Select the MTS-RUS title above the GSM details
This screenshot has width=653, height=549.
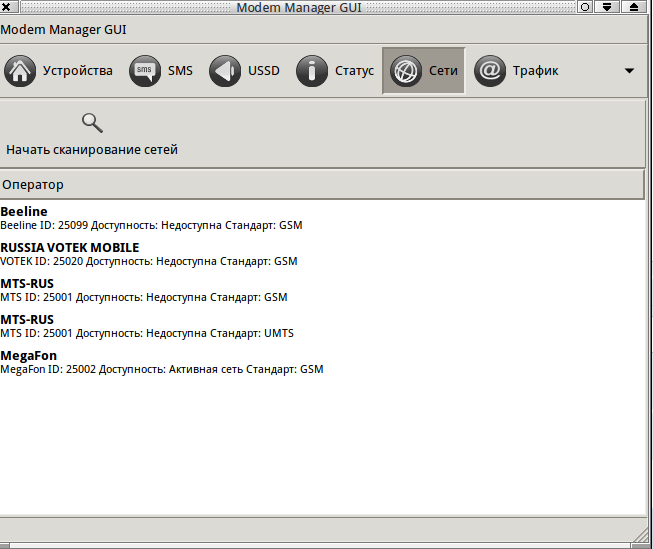tap(27, 284)
